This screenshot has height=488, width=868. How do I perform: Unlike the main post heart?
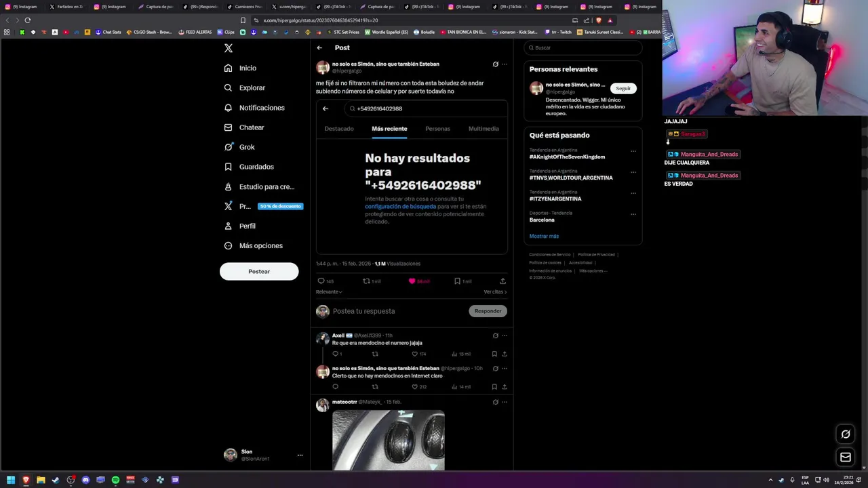(x=419, y=281)
